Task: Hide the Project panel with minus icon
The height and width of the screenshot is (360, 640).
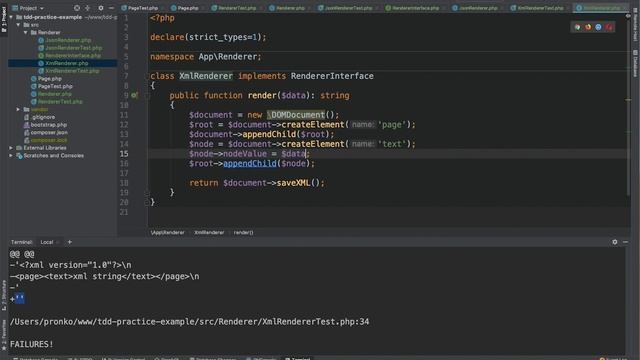Action: click(x=111, y=8)
